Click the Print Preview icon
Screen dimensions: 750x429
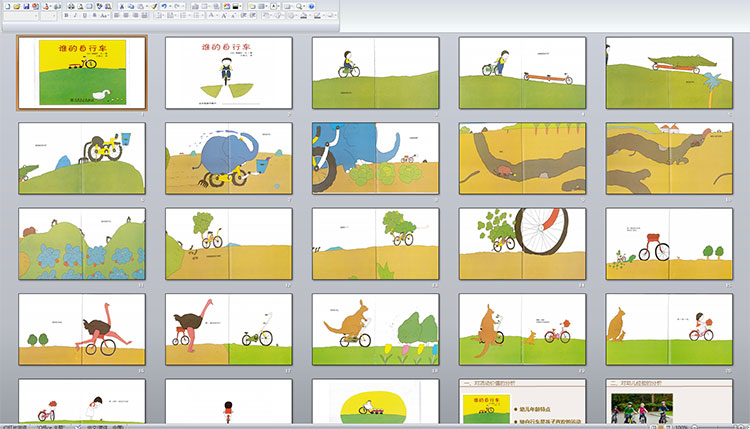80,6
